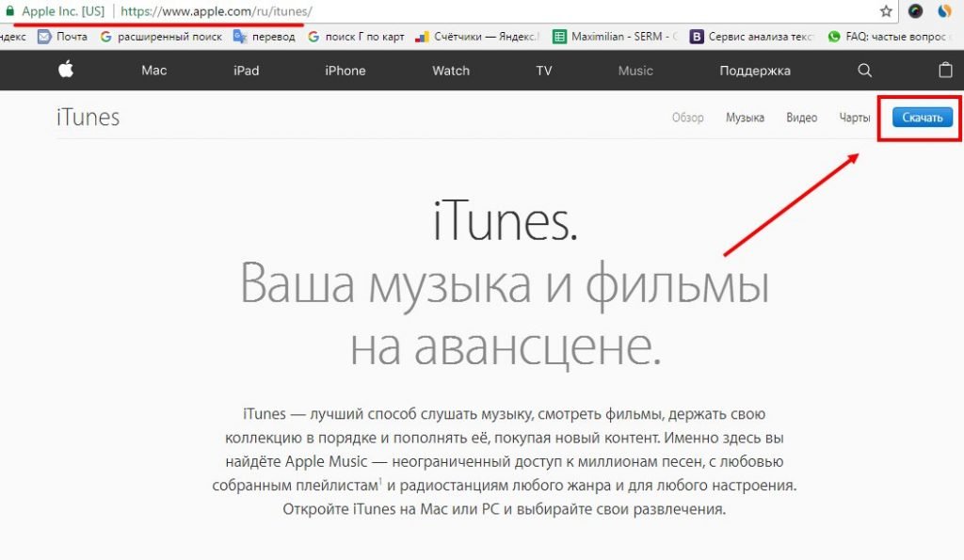Click the Apple logo in navigation bar
Image resolution: width=964 pixels, height=560 pixels.
65,70
